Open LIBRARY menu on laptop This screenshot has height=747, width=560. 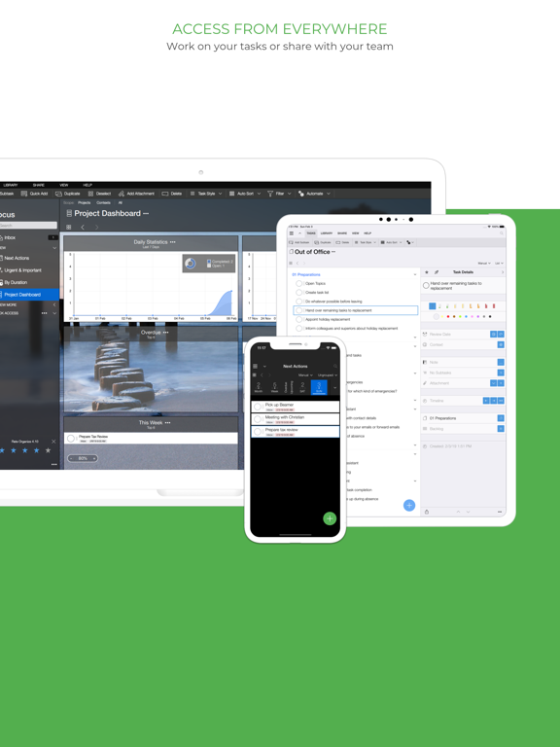point(11,185)
